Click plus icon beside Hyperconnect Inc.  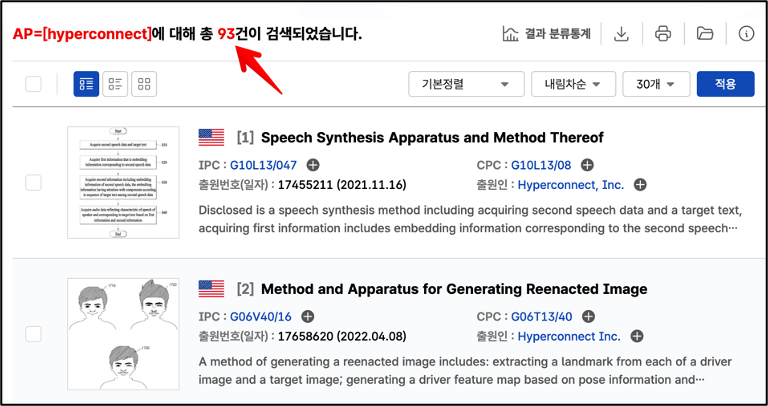pyautogui.click(x=636, y=336)
